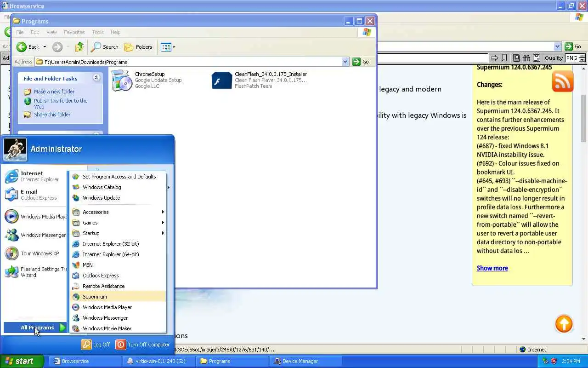The image size is (588, 368).
Task: Click the Browservice bookmark icon
Action: 504,58
